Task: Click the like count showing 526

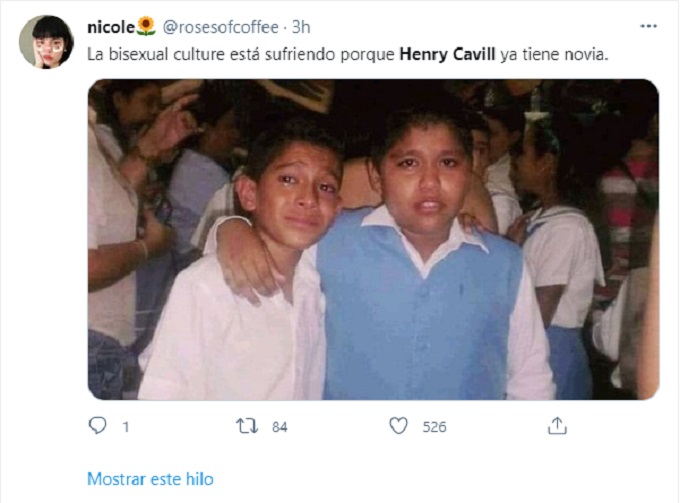Action: 434,427
